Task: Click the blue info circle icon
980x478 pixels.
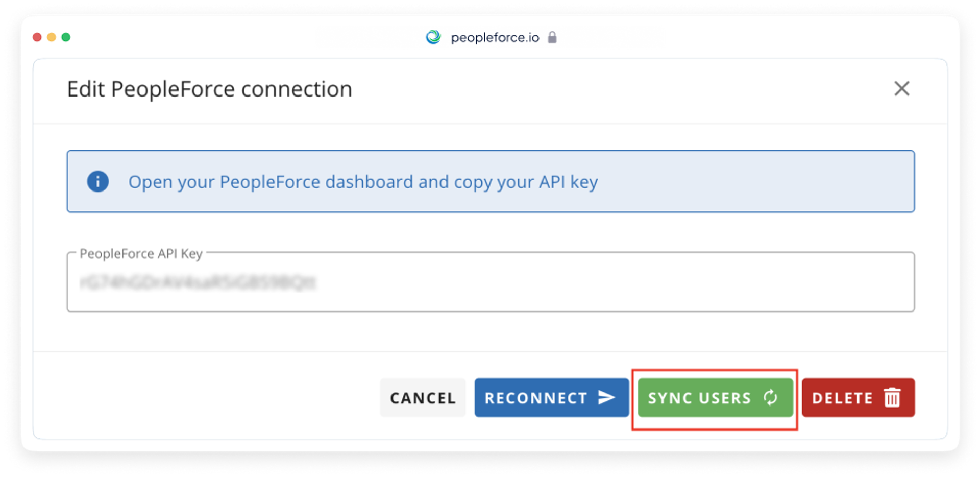Action: (97, 181)
